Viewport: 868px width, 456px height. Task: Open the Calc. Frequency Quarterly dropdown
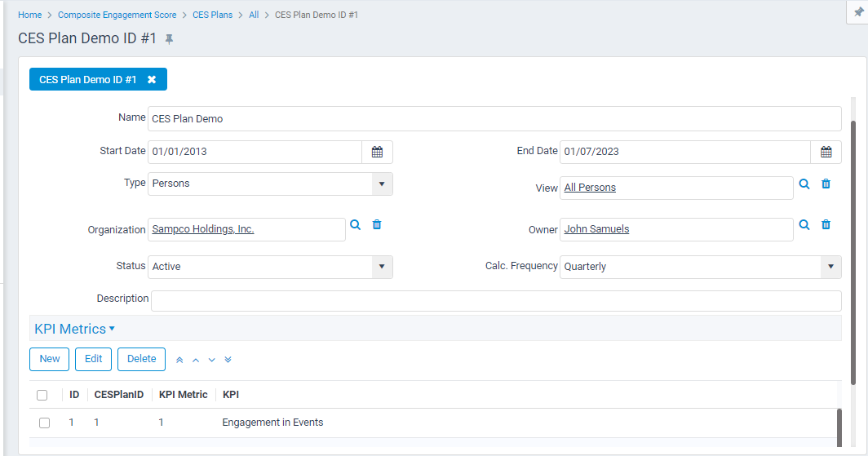pos(830,267)
